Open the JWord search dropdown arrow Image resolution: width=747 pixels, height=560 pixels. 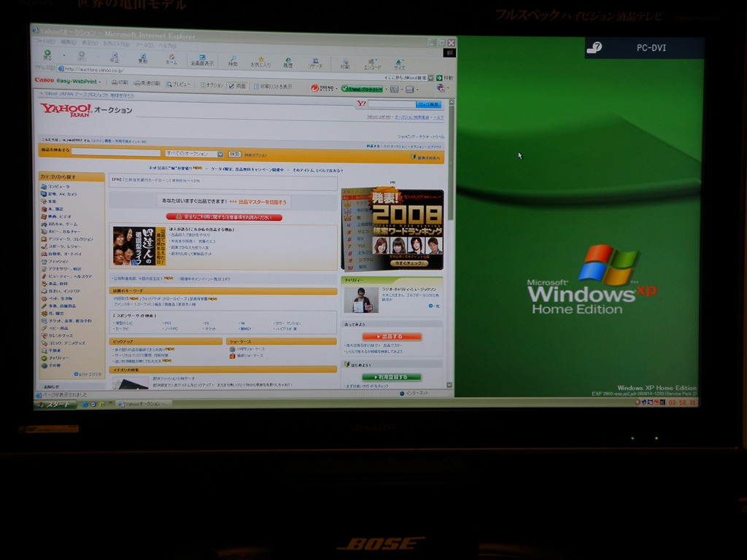(430, 77)
